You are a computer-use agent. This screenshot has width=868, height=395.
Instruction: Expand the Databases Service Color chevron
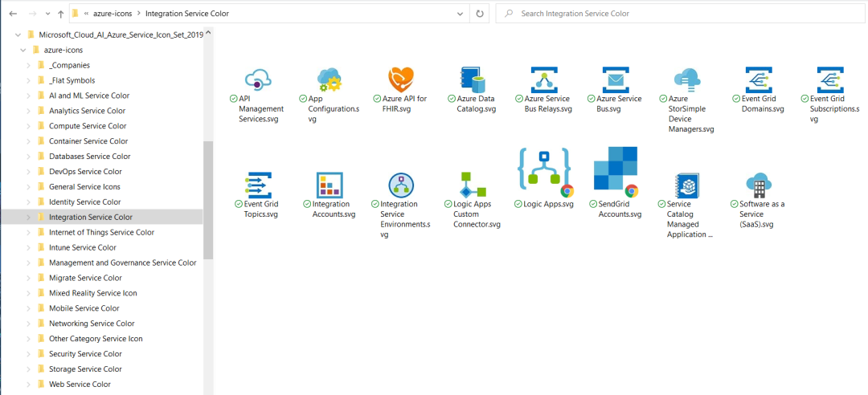click(29, 156)
